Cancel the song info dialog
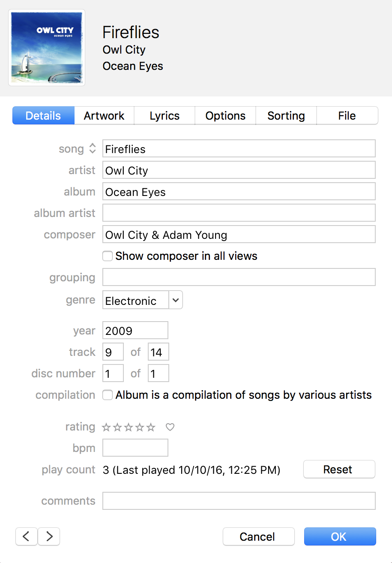Image resolution: width=392 pixels, height=563 pixels. pyautogui.click(x=259, y=536)
